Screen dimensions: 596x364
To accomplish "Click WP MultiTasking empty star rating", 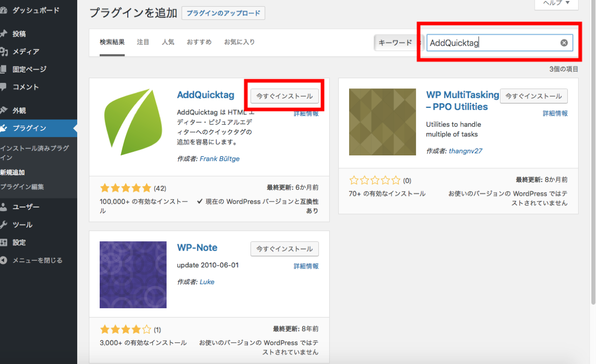I will (375, 180).
